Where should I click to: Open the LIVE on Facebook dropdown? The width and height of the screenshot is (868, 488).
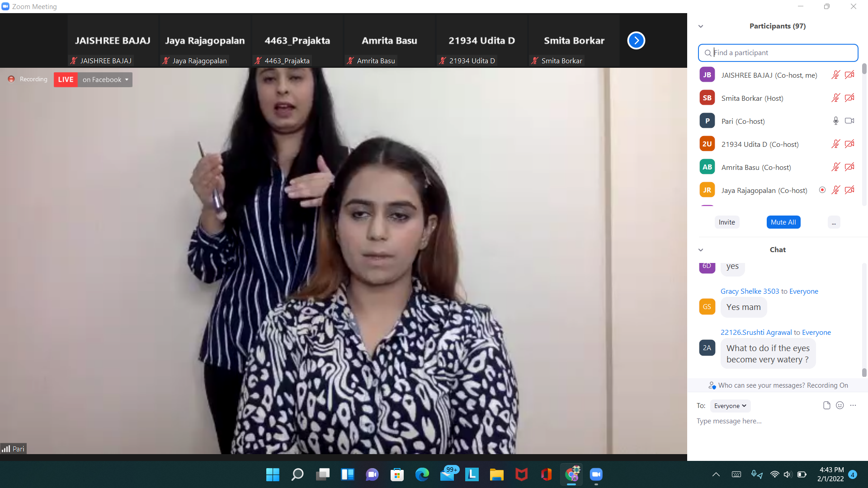pos(127,80)
